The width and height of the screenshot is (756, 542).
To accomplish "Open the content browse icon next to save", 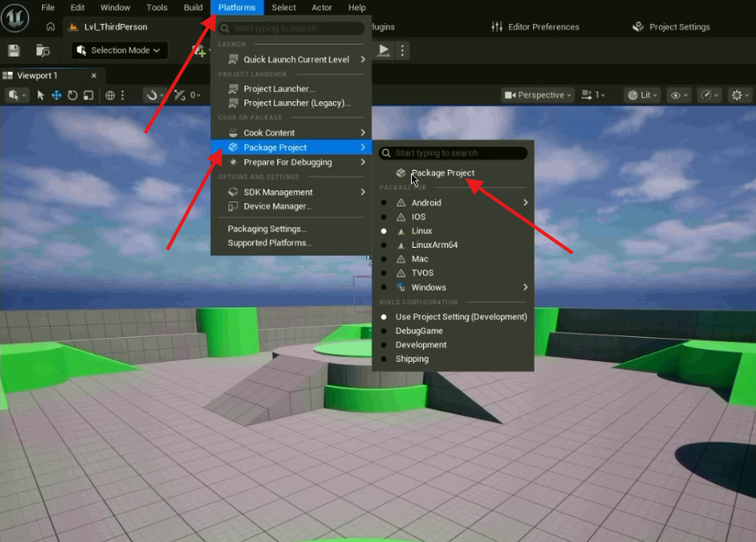I will [x=43, y=51].
